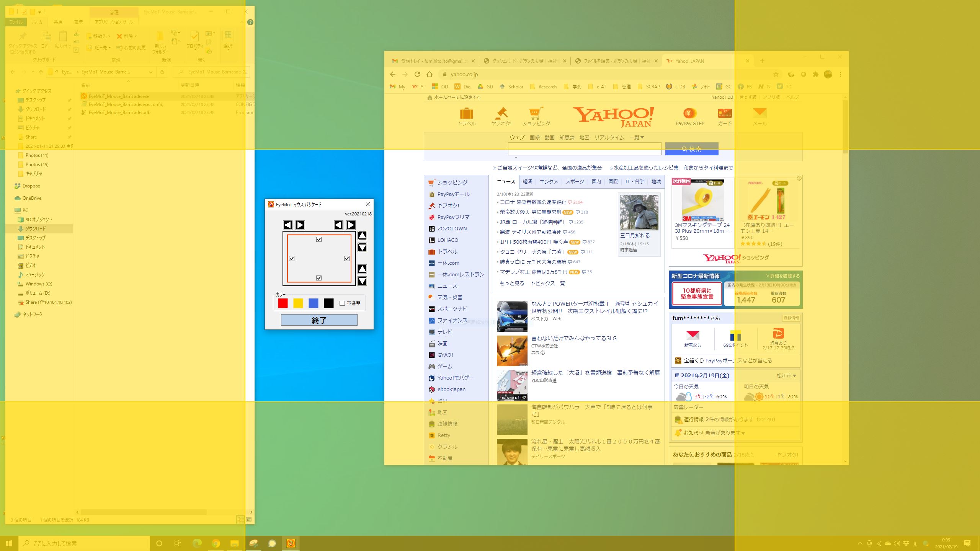This screenshot has width=980, height=551.
Task: Switch to the ファイルを編集 tab in Chrome
Action: [x=616, y=61]
